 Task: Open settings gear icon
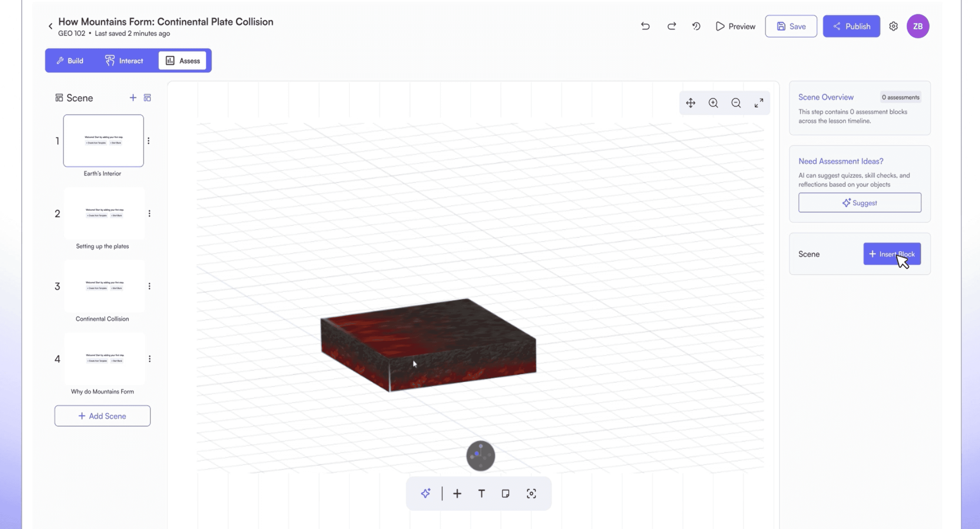(x=893, y=26)
